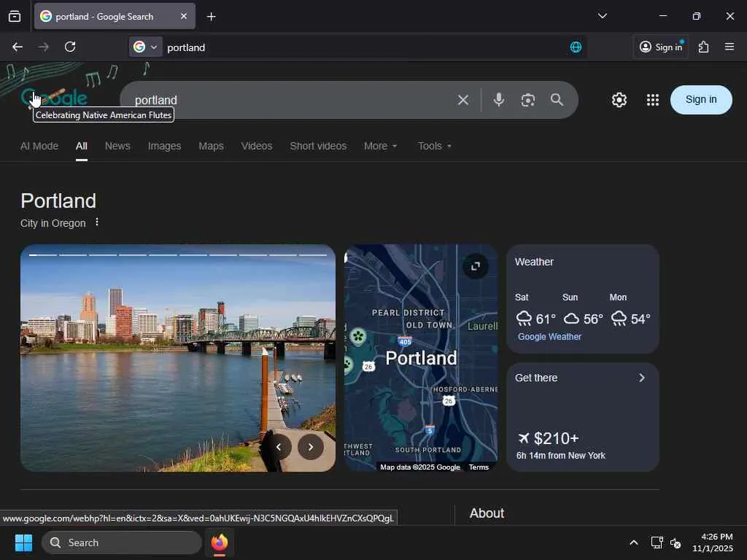
Task: Click the address bar URL text
Action: coord(186,47)
